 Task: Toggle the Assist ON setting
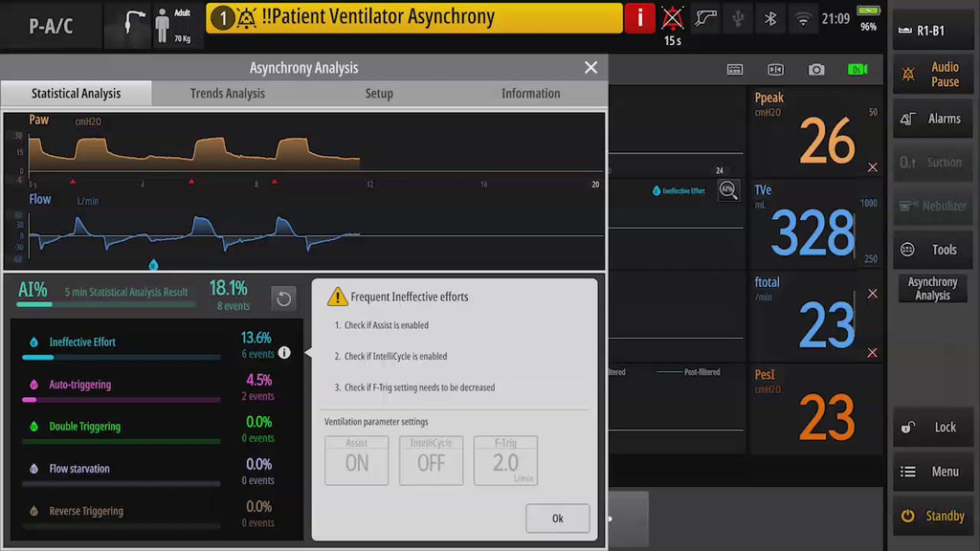[357, 461]
